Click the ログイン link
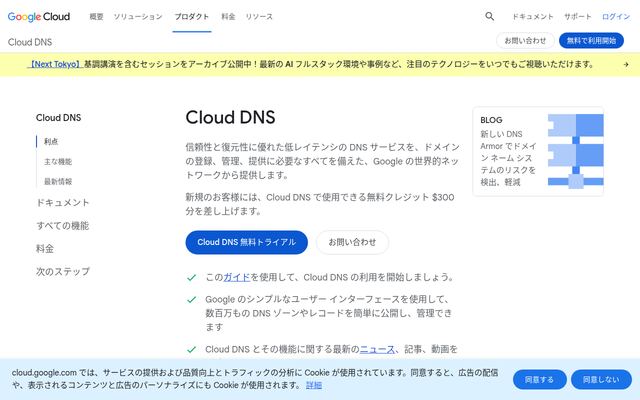The width and height of the screenshot is (640, 400). pos(616,17)
